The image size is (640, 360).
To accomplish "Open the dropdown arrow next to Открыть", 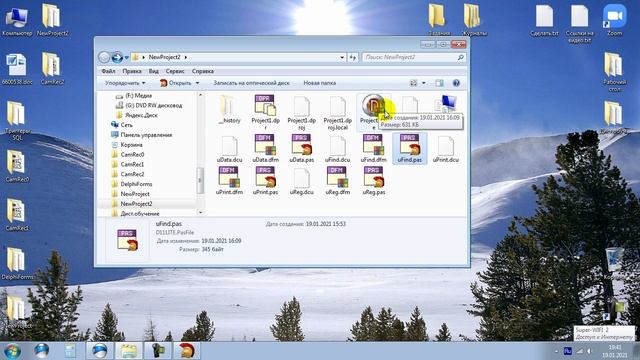I will click(198, 83).
